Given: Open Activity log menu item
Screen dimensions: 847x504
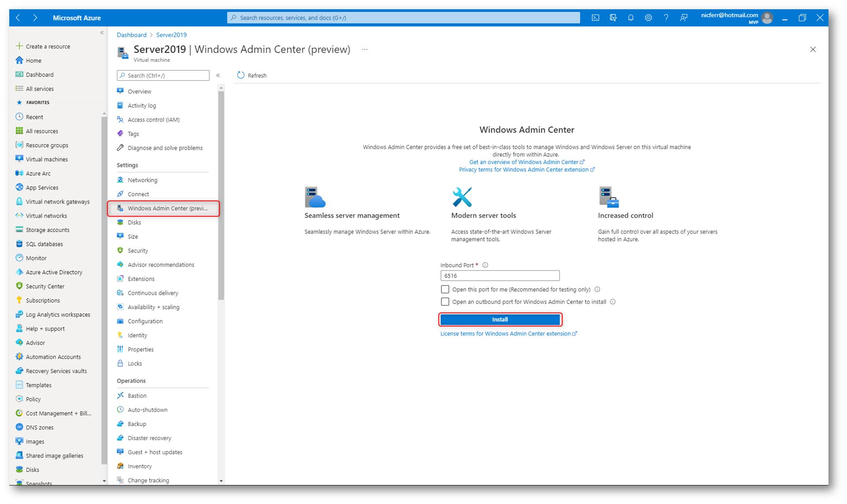Looking at the screenshot, I should pos(142,105).
